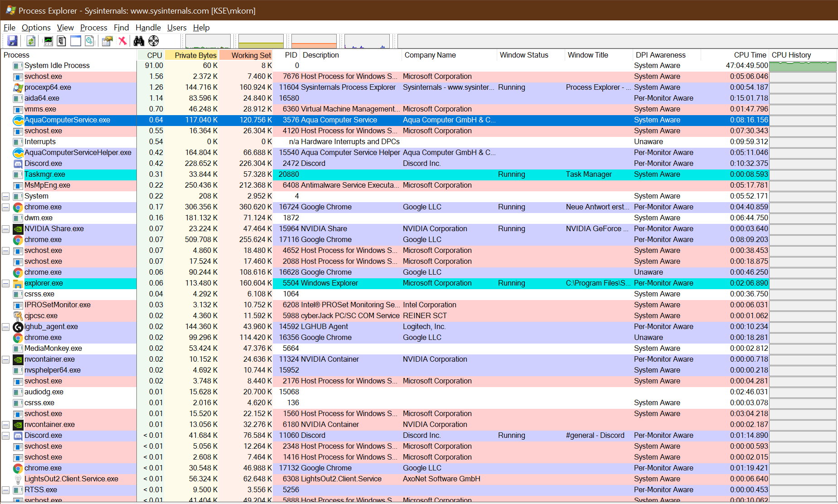Screen dimensions: 838x504
Task: Open System Information from the toolbar
Action: [48, 41]
